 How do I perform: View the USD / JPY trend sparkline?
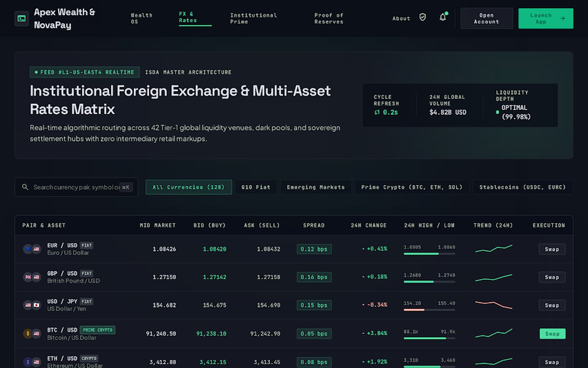(x=494, y=305)
